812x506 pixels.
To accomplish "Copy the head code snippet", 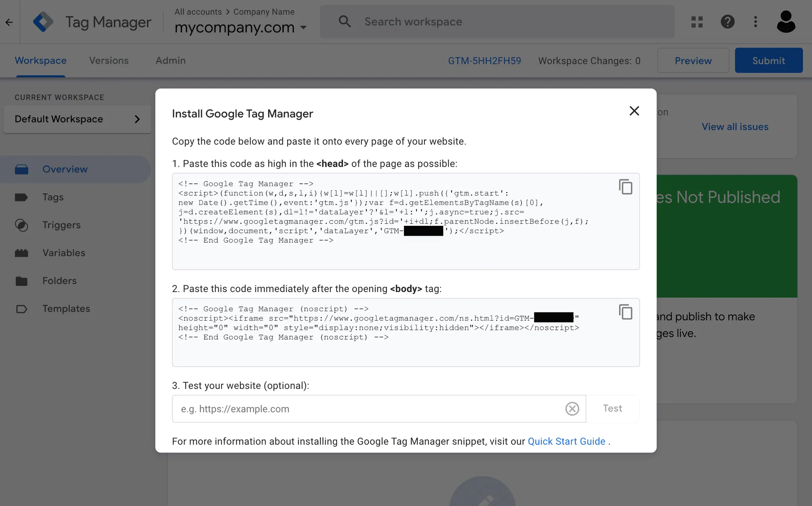I will coord(625,187).
